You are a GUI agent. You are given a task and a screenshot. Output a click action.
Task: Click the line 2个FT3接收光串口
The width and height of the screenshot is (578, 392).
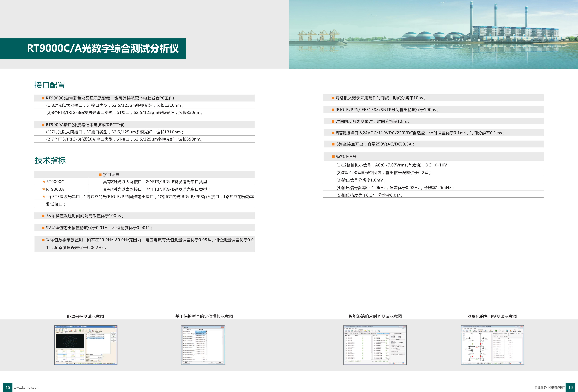[x=148, y=197]
